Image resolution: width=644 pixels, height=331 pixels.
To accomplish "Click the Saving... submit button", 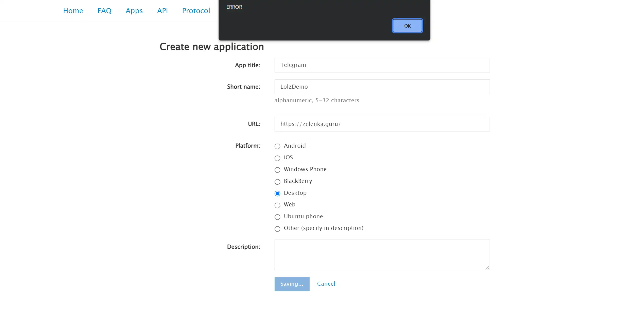I will coord(292,284).
